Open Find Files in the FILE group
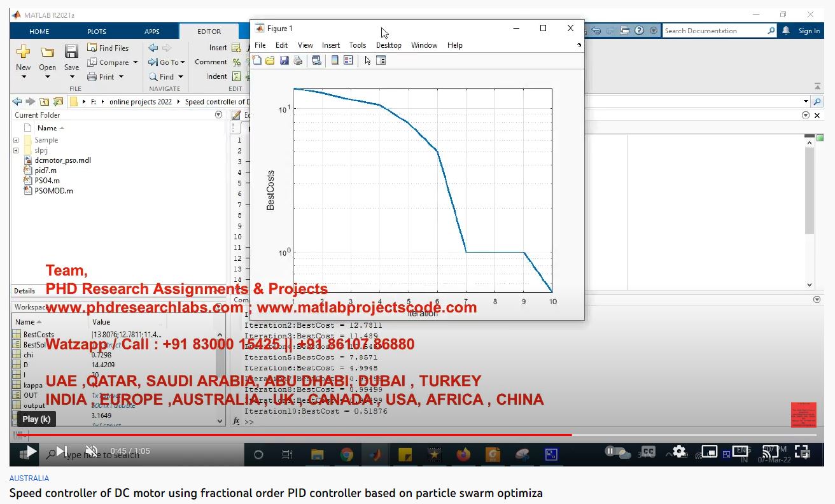This screenshot has height=504, width=835. [108, 48]
